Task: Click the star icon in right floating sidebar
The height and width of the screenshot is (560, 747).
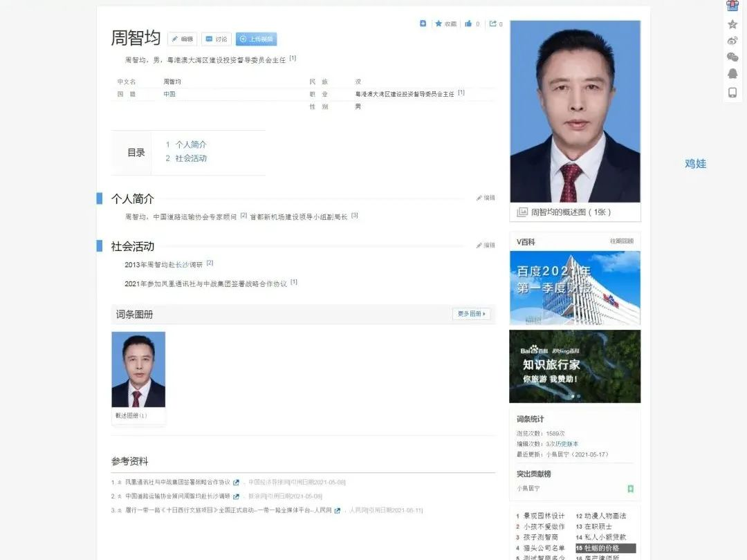Action: point(732,24)
